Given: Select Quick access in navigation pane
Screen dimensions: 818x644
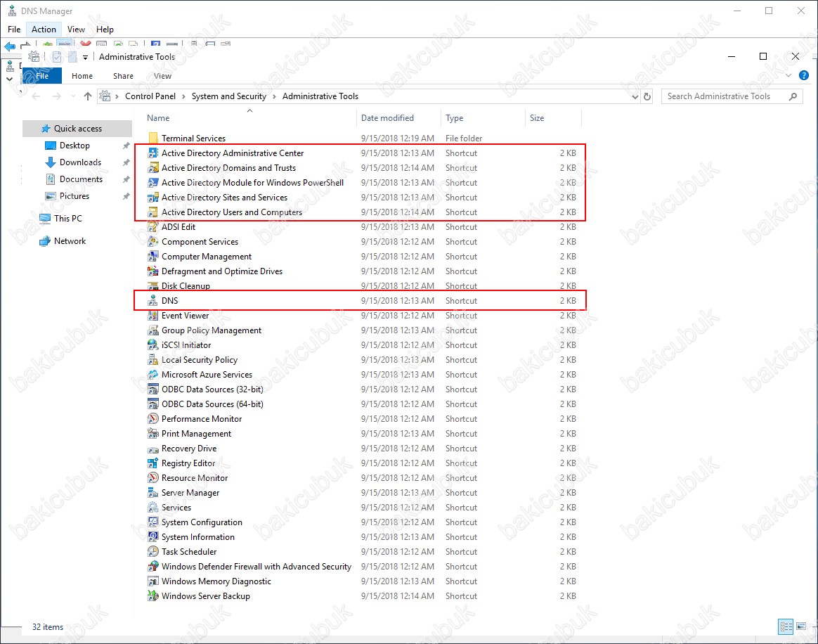Looking at the screenshot, I should (77, 129).
